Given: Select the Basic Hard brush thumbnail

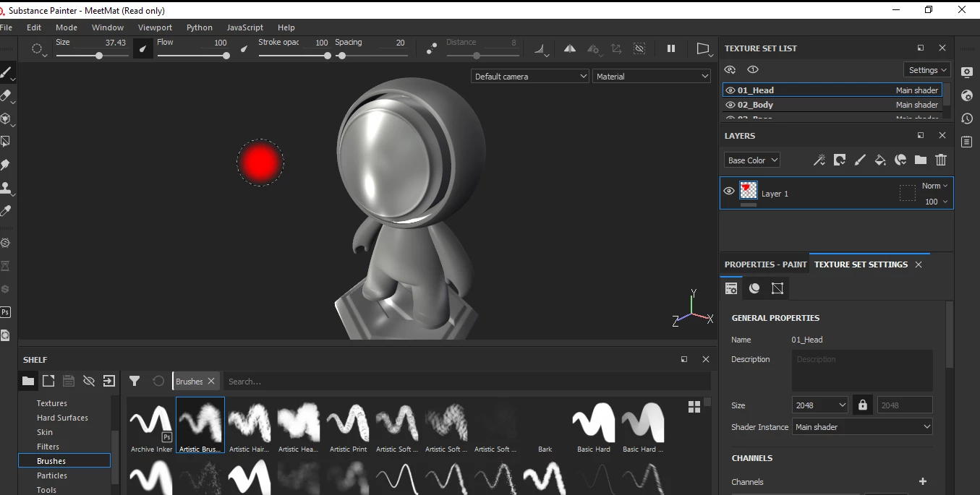Looking at the screenshot, I should pyautogui.click(x=594, y=426).
